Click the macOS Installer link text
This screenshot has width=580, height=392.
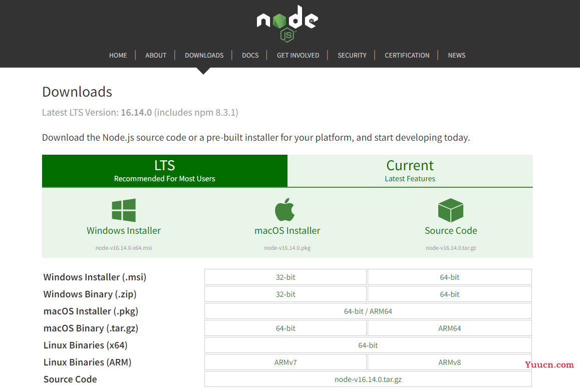pos(287,230)
